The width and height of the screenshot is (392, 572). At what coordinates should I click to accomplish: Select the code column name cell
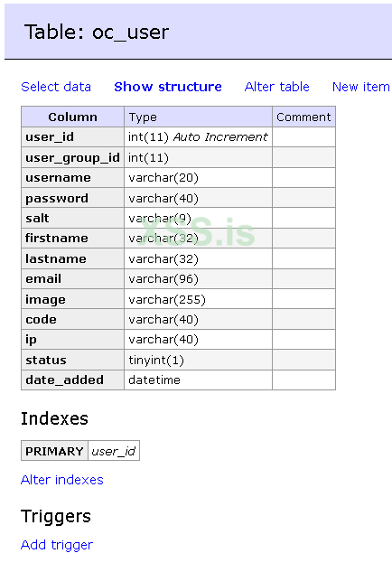coord(72,319)
